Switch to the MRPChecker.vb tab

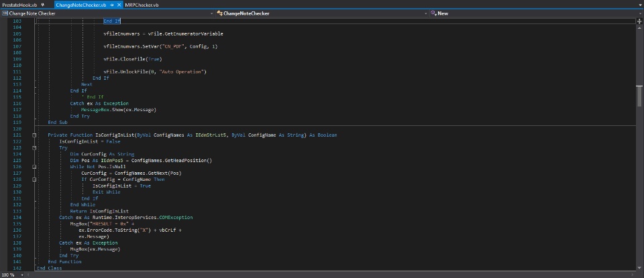click(x=142, y=4)
